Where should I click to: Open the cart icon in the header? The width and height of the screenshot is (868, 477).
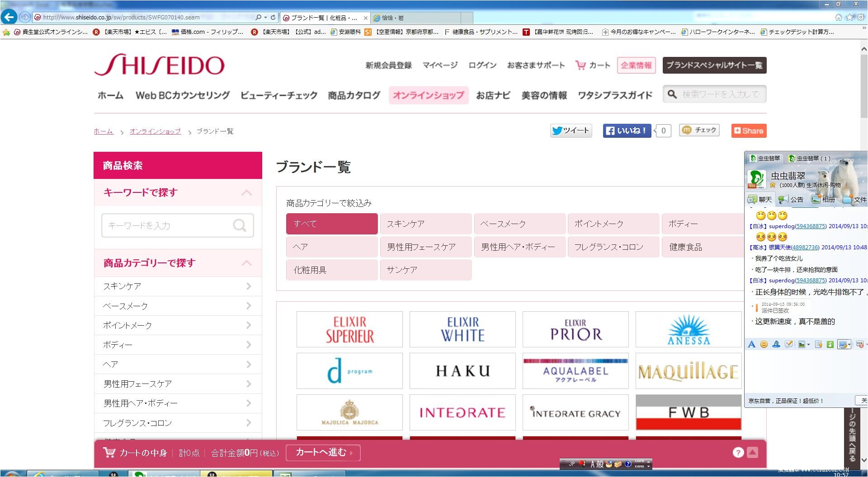[x=580, y=65]
